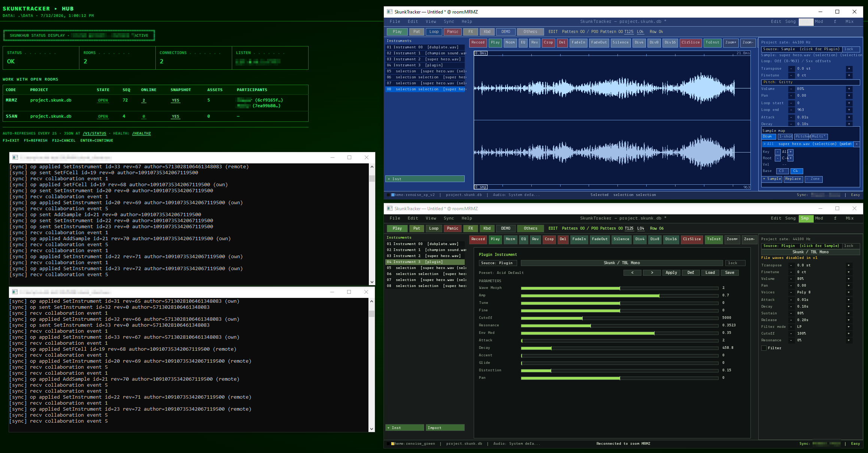868x453 pixels.
Task: Open View menu in blue tracker
Action: pos(431,22)
